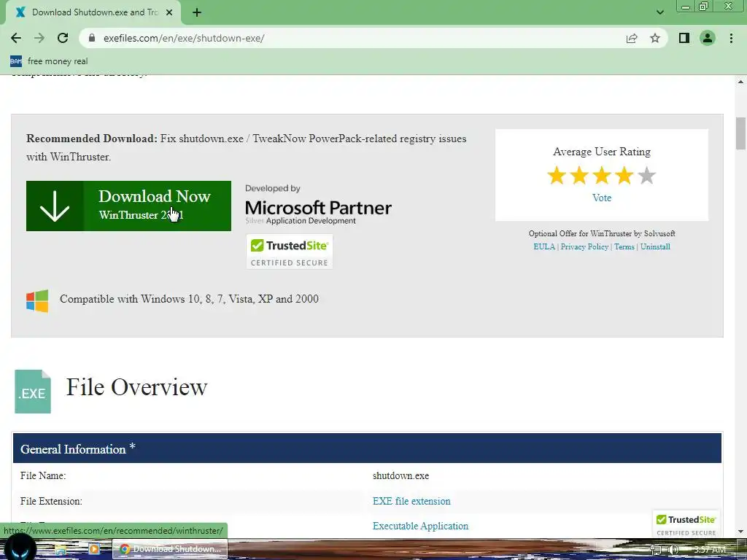Click the 'Average User Rating' heading
This screenshot has height=560, width=747.
pyautogui.click(x=602, y=152)
